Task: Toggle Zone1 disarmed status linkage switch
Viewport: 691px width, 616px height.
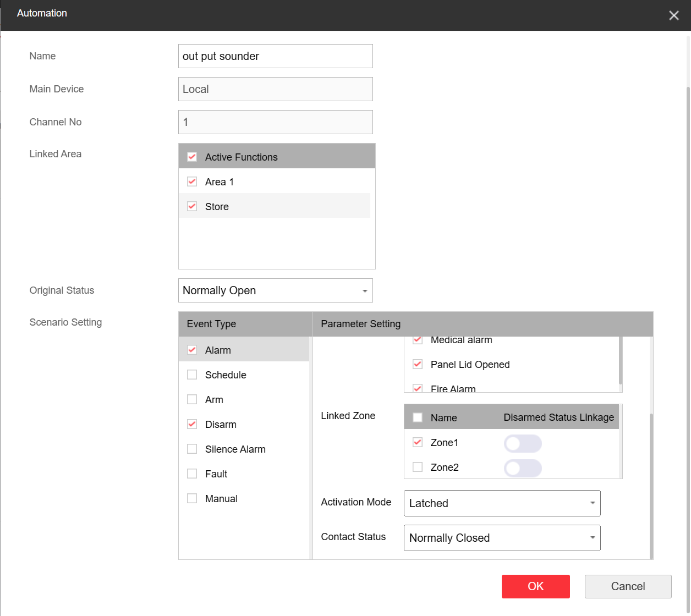Action: tap(523, 443)
